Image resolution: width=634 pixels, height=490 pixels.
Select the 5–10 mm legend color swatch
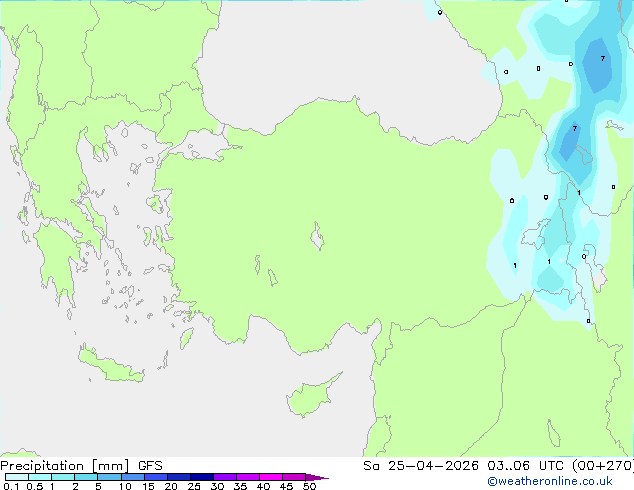point(109,477)
